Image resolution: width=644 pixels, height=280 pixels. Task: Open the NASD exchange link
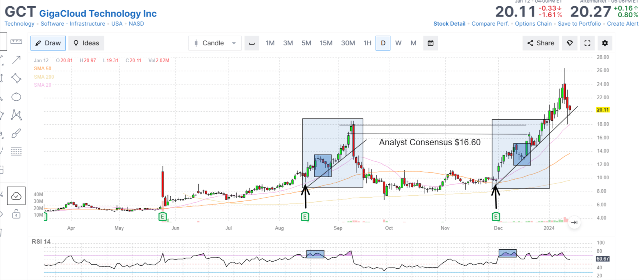coord(136,23)
